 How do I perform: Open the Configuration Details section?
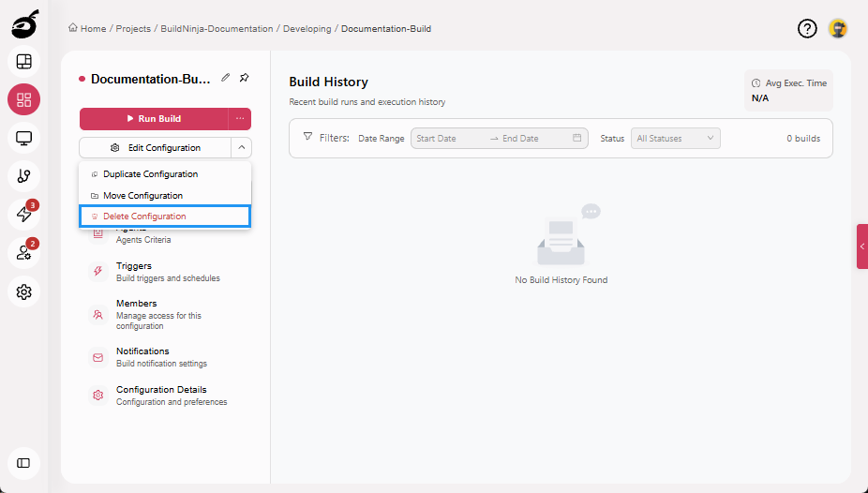(165, 396)
